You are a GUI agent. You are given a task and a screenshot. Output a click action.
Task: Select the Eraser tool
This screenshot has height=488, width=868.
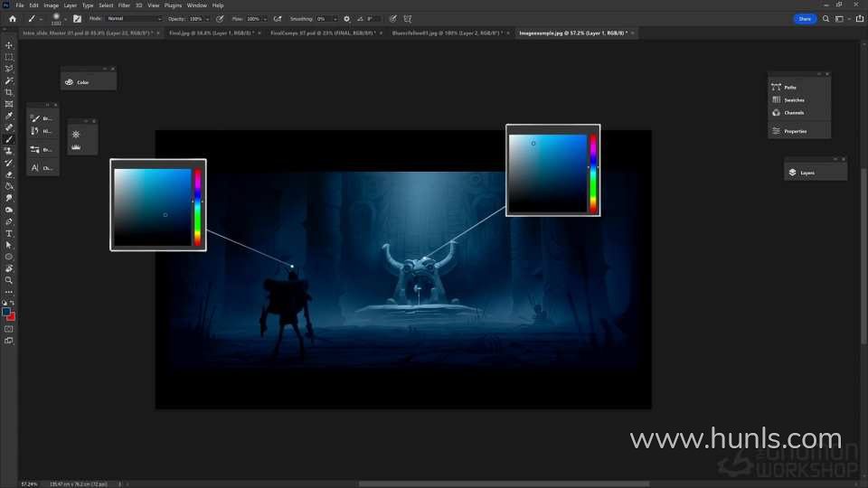point(9,174)
